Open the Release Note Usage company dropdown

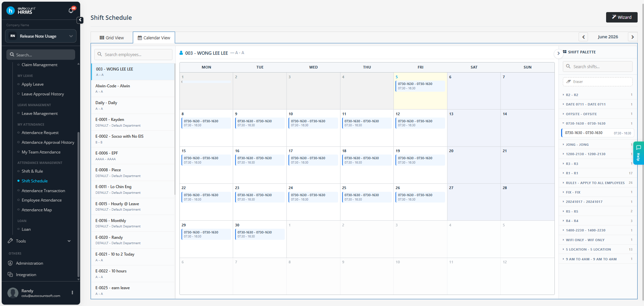pyautogui.click(x=41, y=36)
